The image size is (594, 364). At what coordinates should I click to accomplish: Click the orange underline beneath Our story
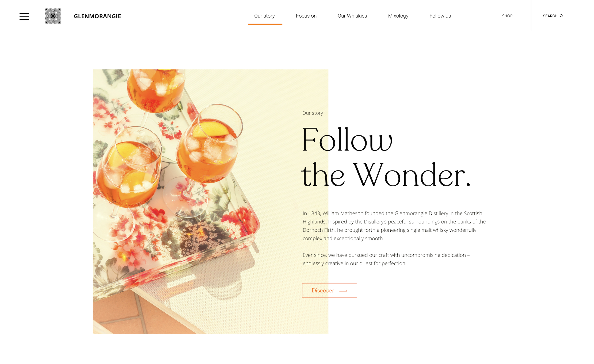[265, 24]
